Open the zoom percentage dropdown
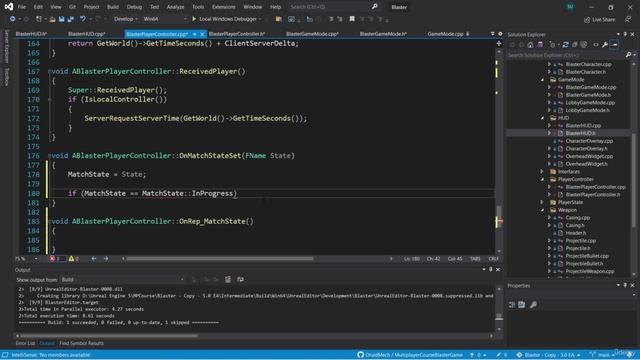640x360 pixels. [x=26, y=258]
